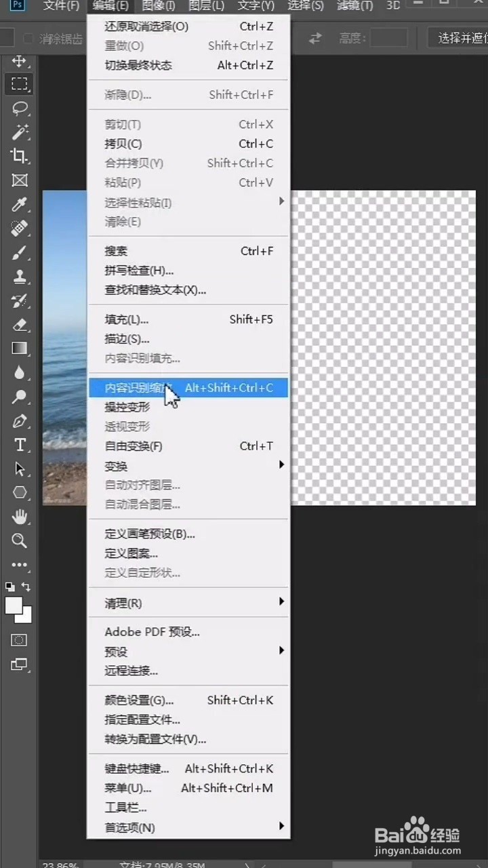Select the Move tool

pos(19,61)
